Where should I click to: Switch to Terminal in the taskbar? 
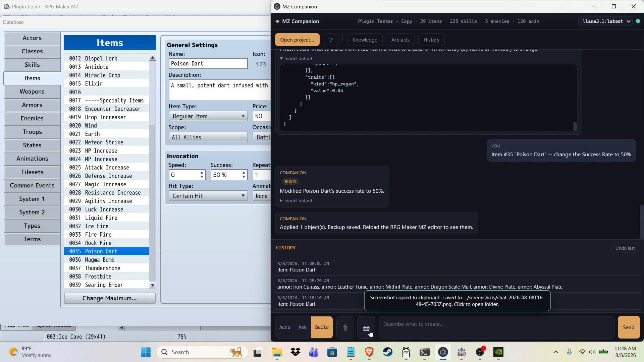425,352
